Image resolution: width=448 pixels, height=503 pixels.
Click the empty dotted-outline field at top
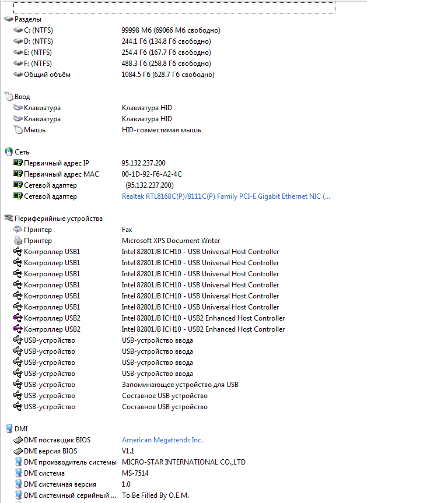tap(174, 8)
